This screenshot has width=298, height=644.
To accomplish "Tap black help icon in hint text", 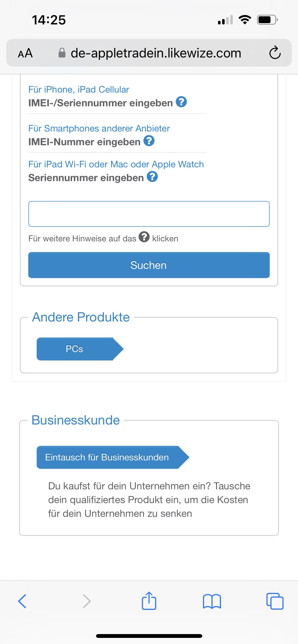I will [x=144, y=237].
